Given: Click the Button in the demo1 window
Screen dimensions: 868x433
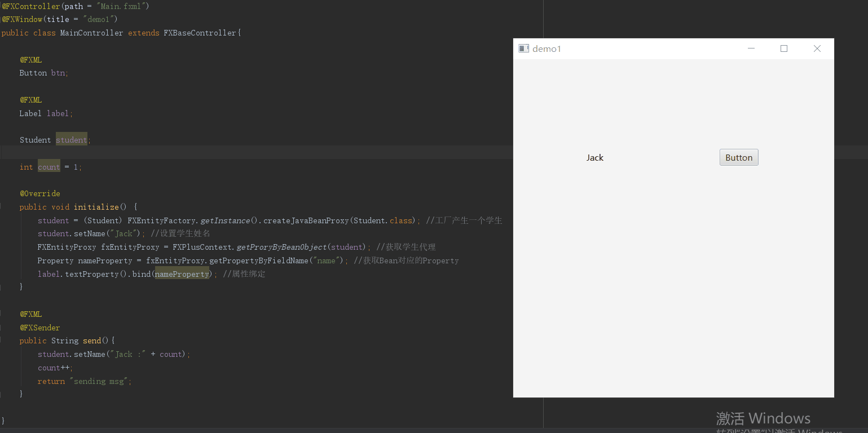Looking at the screenshot, I should pos(738,158).
